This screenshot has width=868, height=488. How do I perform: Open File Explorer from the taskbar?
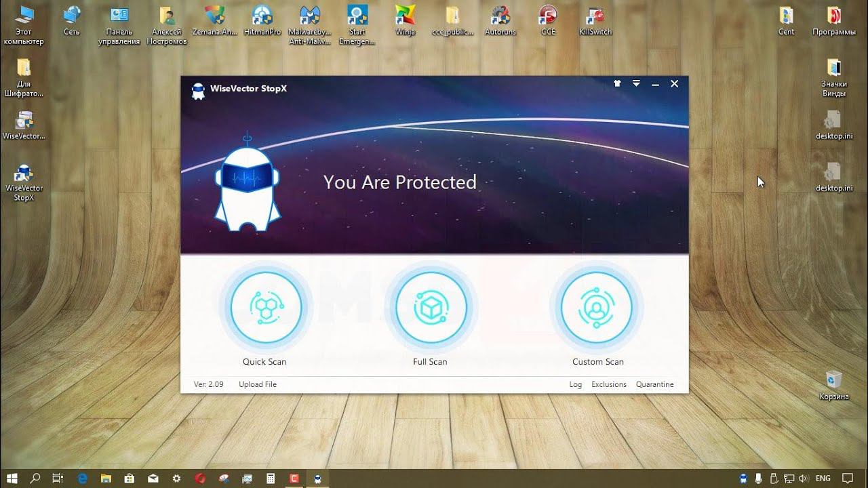point(106,479)
